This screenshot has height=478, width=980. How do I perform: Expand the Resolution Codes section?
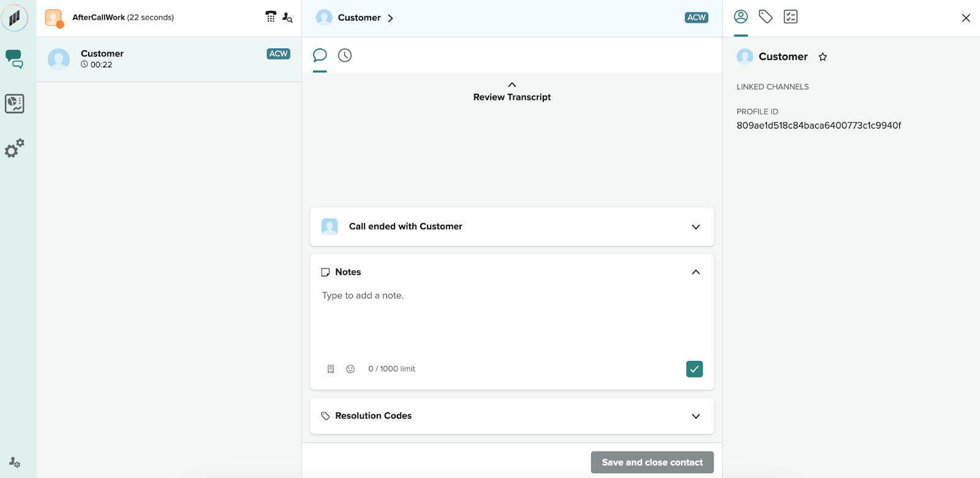point(695,416)
